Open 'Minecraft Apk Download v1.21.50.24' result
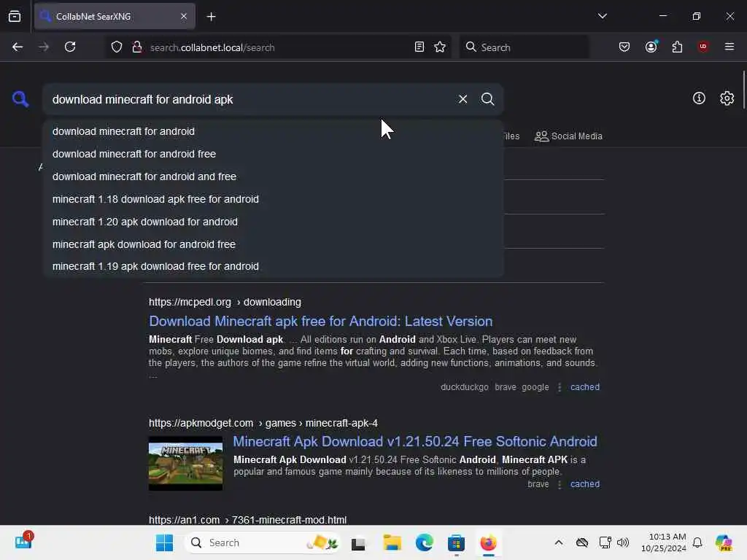The image size is (747, 560). tap(415, 441)
